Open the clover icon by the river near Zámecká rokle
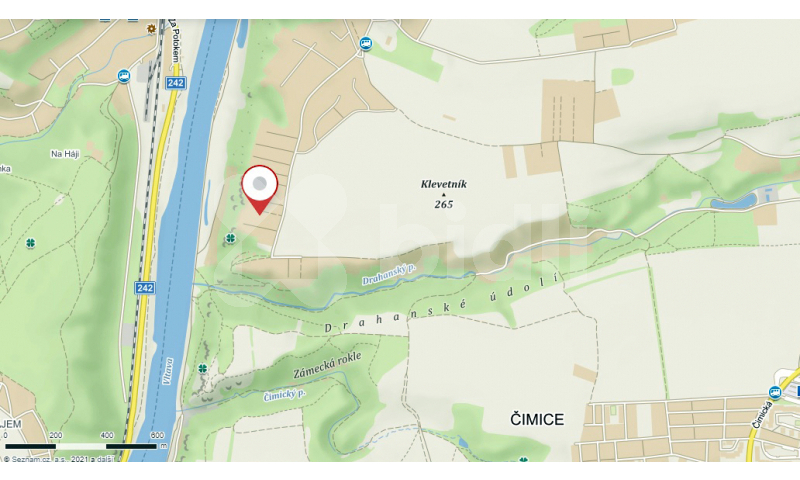This screenshot has height=480, width=800. (x=203, y=368)
